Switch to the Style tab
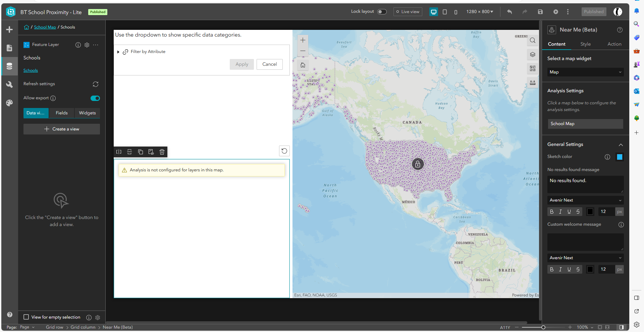The width and height of the screenshot is (644, 332). (x=586, y=44)
